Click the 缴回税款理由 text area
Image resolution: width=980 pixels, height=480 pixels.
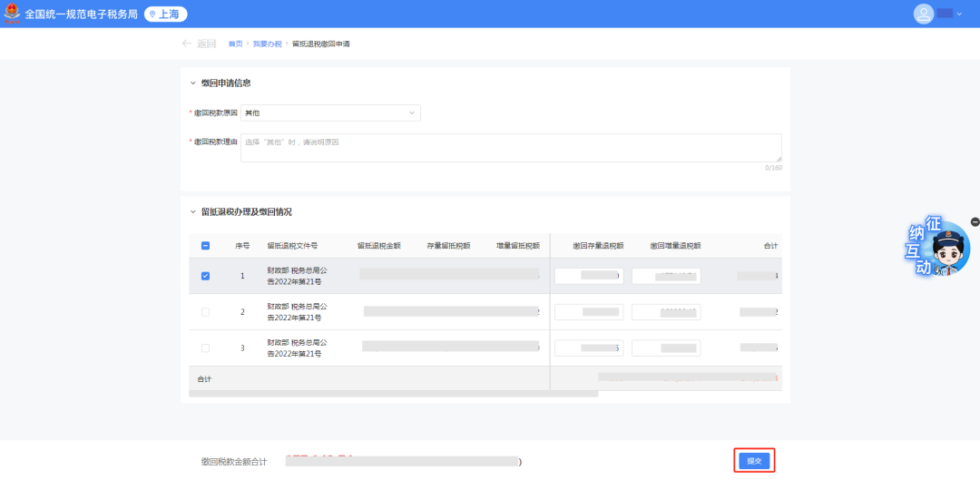(511, 148)
